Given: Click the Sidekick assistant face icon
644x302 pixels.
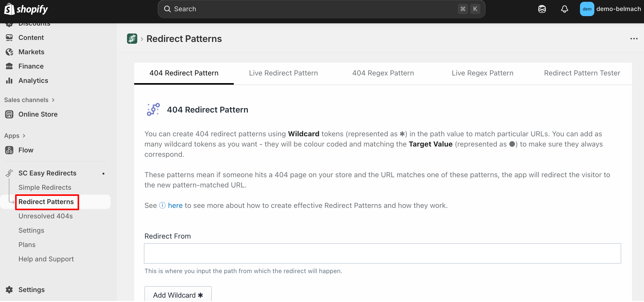Looking at the screenshot, I should 542,9.
